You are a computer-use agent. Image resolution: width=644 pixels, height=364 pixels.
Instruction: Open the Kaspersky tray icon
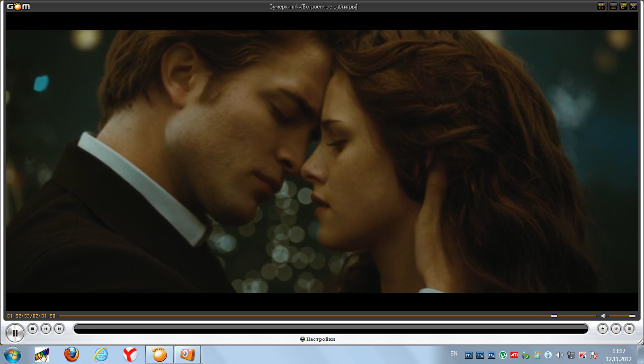(582, 355)
